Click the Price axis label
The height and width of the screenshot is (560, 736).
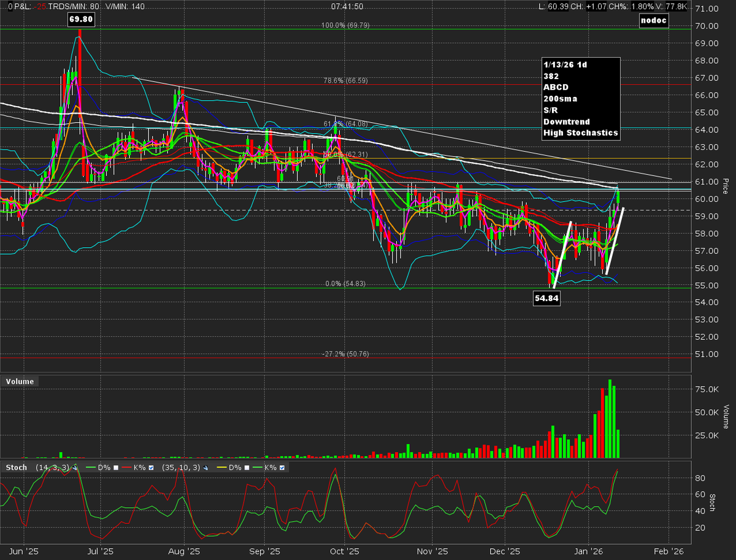725,186
